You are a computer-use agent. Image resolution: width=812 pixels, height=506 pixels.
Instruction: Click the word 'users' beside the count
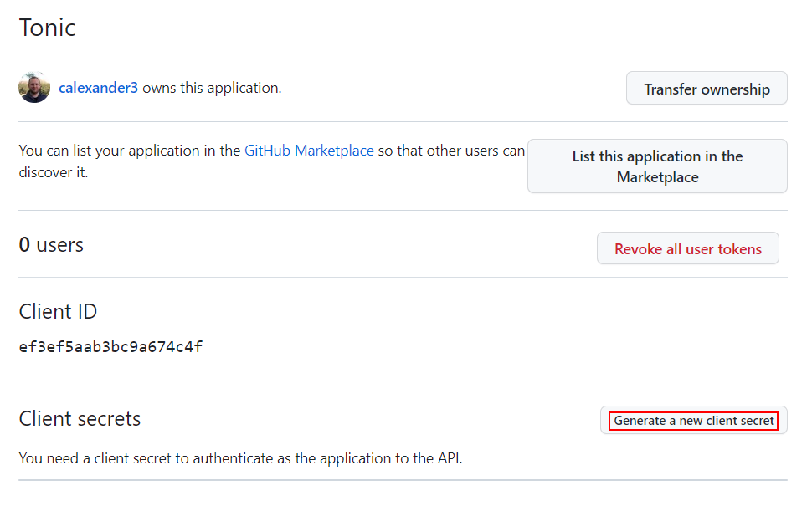[x=59, y=245]
